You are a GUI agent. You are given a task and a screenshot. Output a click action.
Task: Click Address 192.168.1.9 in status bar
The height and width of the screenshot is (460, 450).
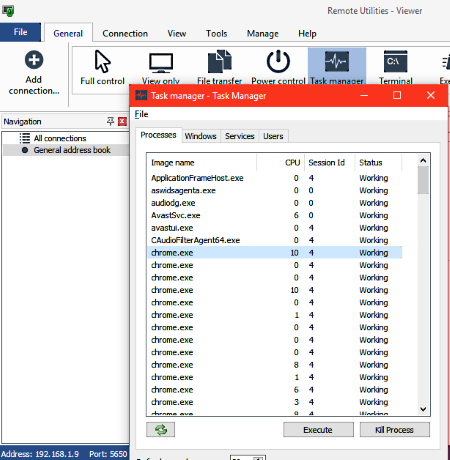40,454
